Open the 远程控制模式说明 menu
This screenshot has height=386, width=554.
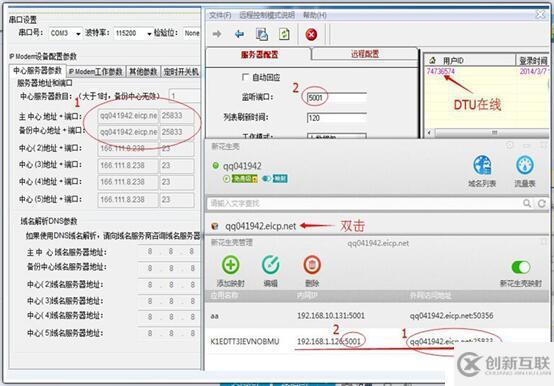click(267, 15)
